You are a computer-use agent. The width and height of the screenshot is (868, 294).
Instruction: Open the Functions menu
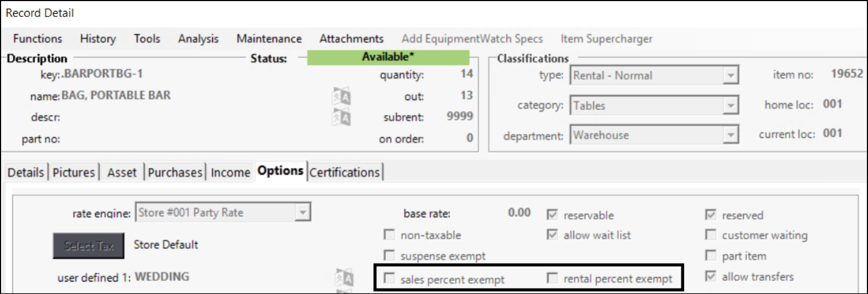click(38, 39)
